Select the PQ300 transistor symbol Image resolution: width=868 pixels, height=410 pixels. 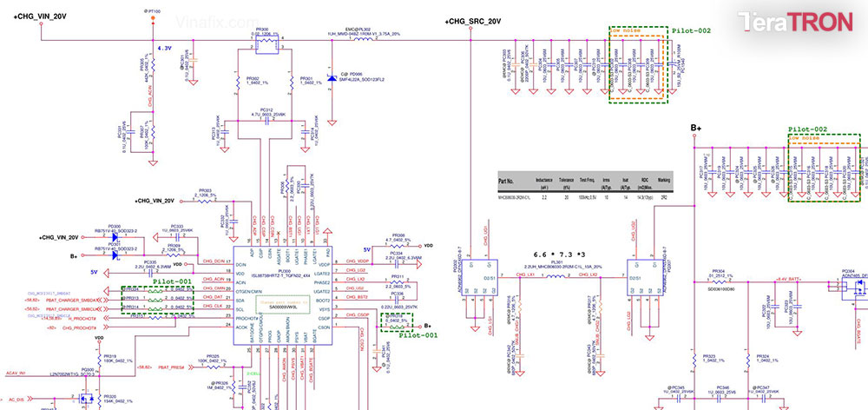point(86,399)
